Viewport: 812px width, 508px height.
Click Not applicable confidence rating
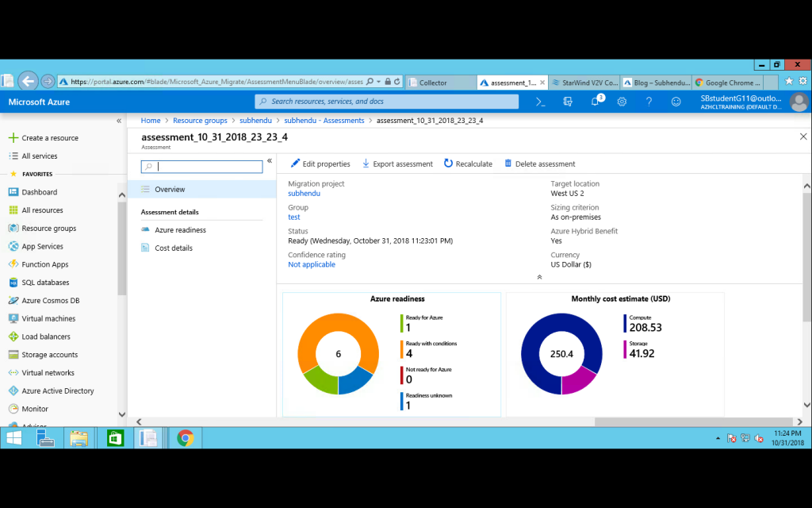tap(312, 264)
